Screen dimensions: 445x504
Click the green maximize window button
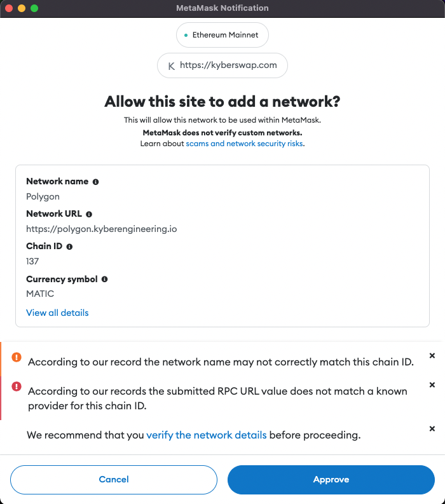(x=34, y=8)
